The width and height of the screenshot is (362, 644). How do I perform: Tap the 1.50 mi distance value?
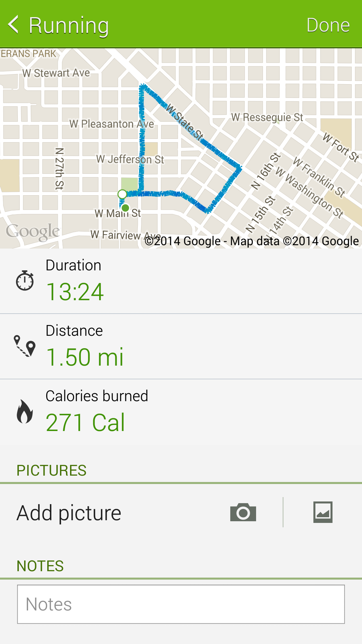pos(84,357)
